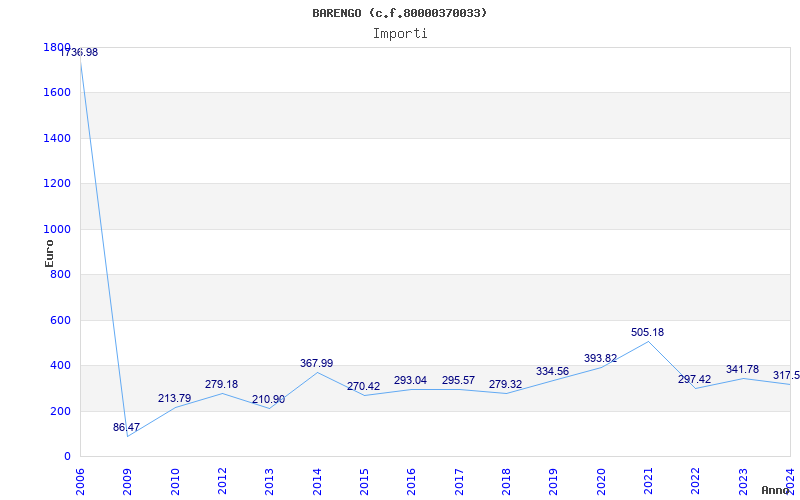Click the 367.99 data label
Viewport: 800px width, 500px height.
(x=316, y=363)
